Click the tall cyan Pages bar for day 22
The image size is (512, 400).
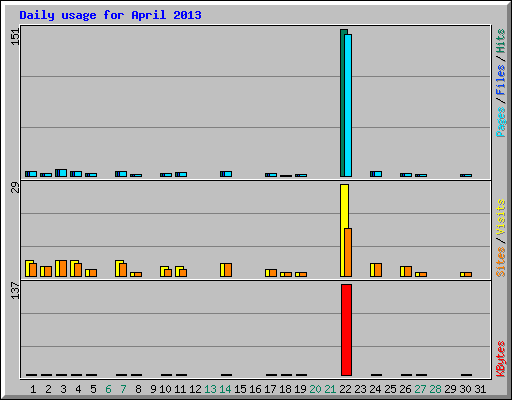click(348, 105)
